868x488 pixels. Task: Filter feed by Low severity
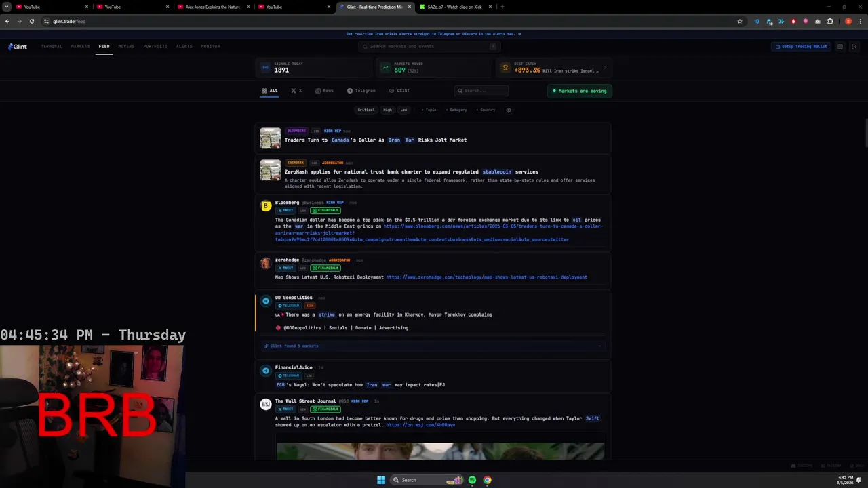coord(403,110)
